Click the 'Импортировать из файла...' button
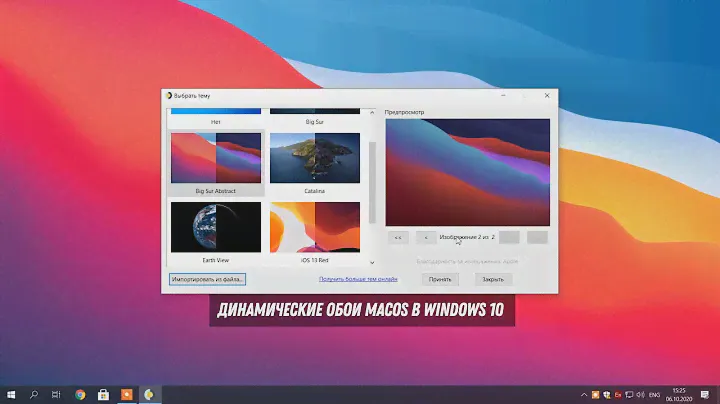The width and height of the screenshot is (720, 404). (x=207, y=279)
